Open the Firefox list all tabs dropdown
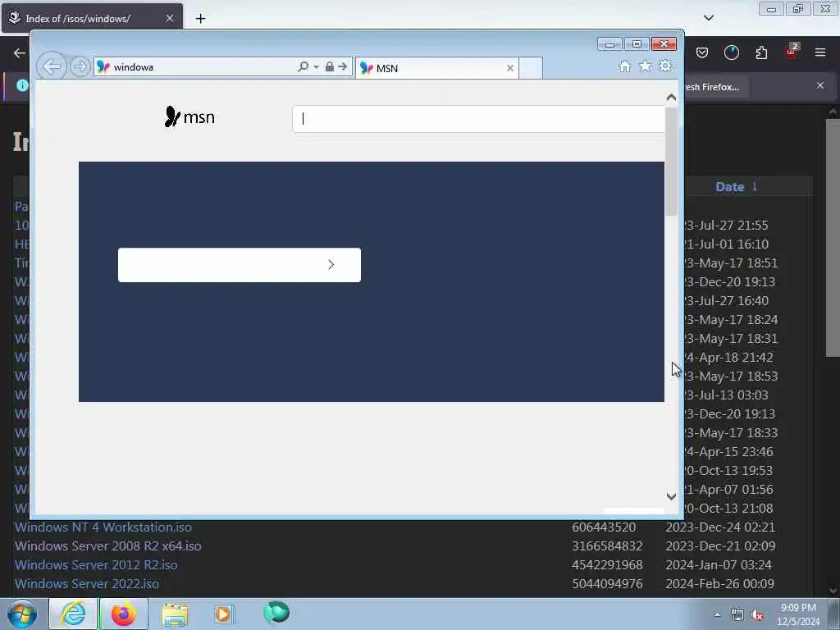The height and width of the screenshot is (630, 840). point(709,18)
